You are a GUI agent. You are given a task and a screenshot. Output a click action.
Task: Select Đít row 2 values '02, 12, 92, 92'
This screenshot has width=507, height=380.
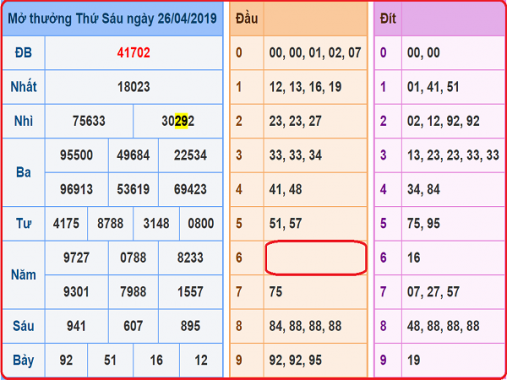[443, 121]
